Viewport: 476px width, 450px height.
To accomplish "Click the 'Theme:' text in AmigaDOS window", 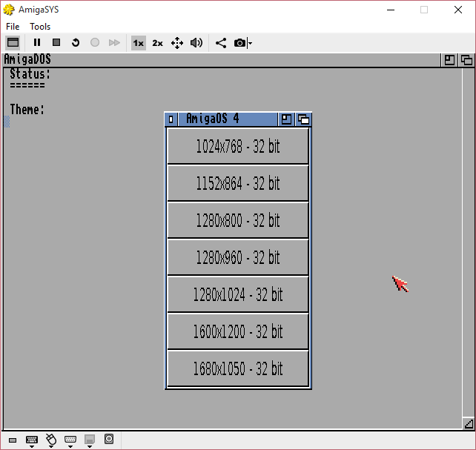I will [27, 110].
